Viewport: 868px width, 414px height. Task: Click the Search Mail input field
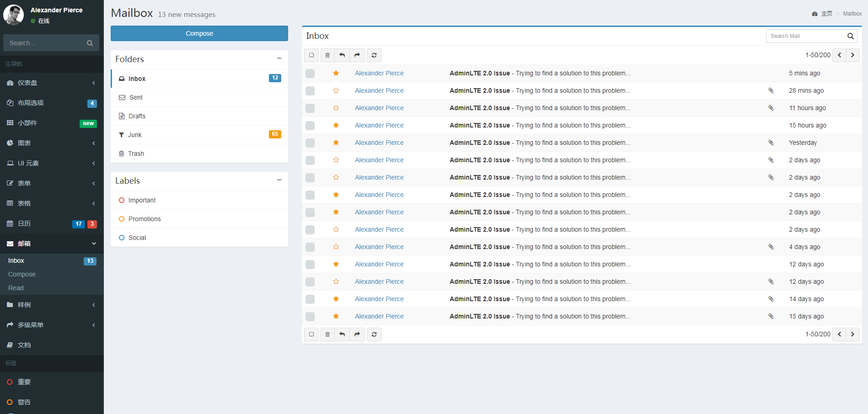[805, 36]
